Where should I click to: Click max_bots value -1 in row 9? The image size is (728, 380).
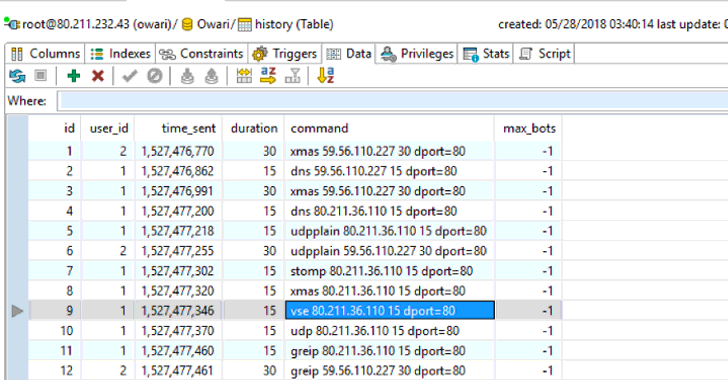pyautogui.click(x=528, y=311)
